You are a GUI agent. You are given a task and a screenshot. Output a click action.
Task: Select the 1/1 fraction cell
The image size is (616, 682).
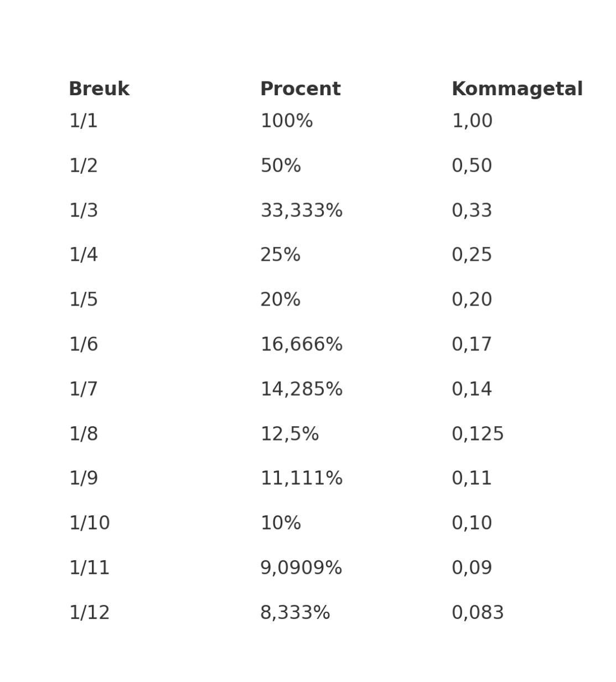(84, 121)
